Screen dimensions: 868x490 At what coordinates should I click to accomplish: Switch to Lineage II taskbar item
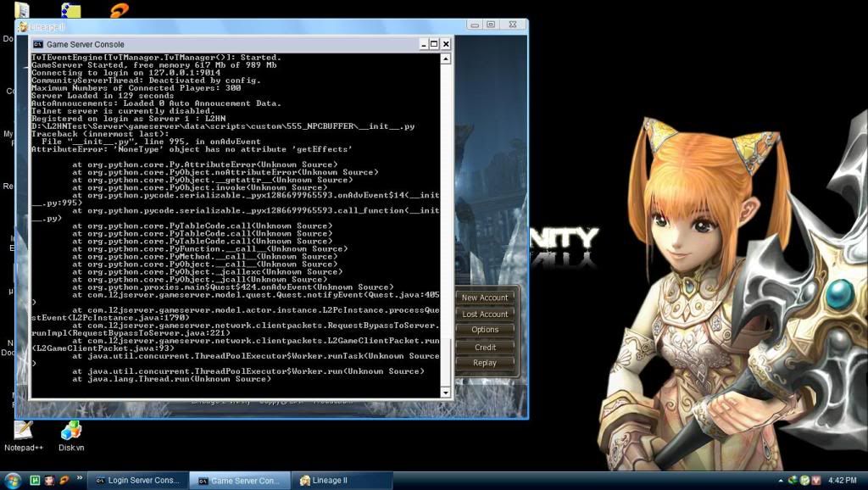(x=342, y=481)
